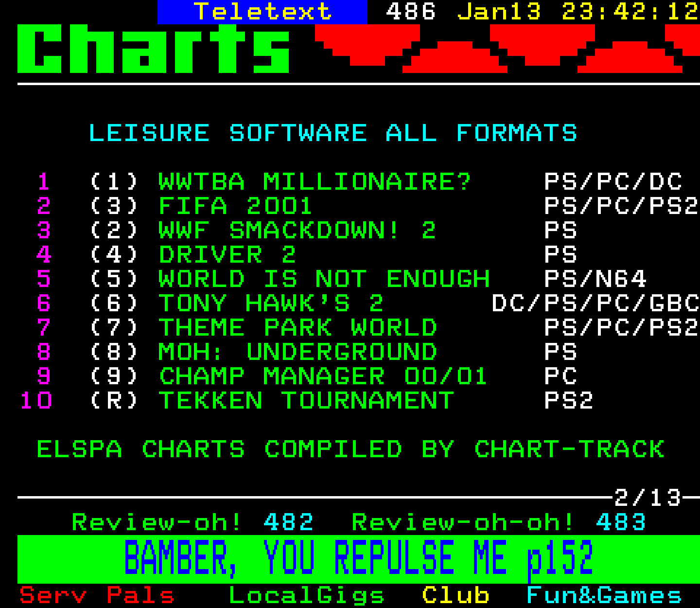The width and height of the screenshot is (700, 608).
Task: Click the 2/13 subpage indicator
Action: pos(648,498)
